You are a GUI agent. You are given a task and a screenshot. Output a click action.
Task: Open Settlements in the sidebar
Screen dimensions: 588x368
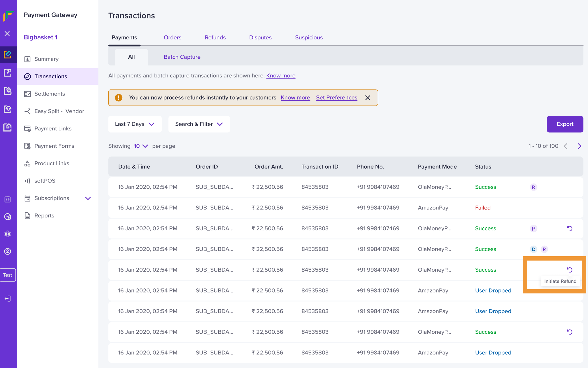[50, 94]
